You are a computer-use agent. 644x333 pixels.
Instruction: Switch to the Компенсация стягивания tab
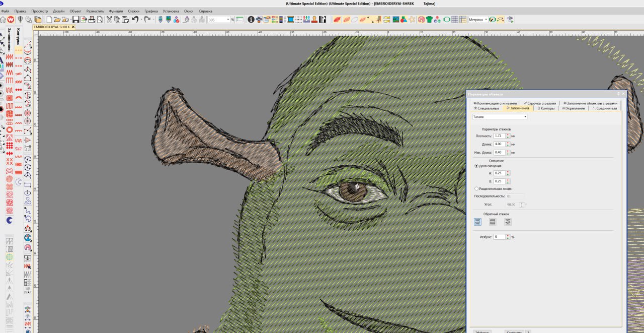[495, 103]
